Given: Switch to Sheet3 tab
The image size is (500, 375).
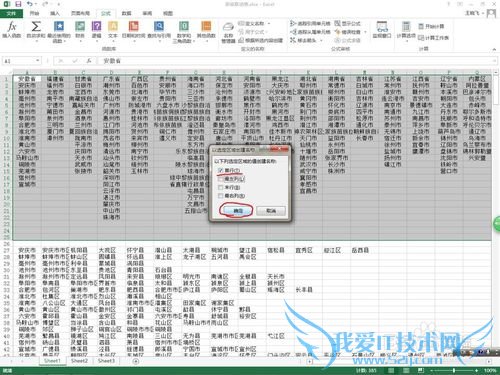Looking at the screenshot, I should [106, 361].
